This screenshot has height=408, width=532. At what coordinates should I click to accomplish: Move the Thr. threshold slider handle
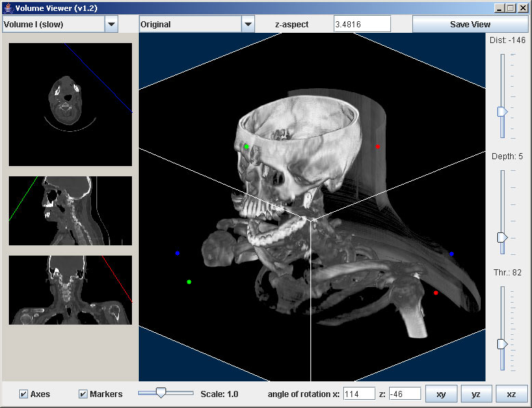[x=502, y=344]
